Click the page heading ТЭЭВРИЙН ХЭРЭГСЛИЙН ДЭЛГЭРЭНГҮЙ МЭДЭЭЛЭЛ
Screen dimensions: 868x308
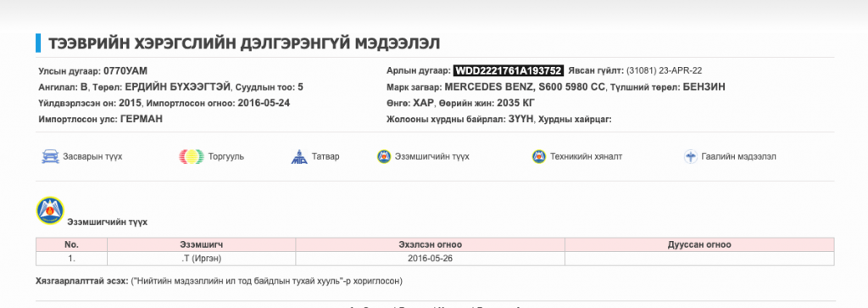tap(244, 43)
